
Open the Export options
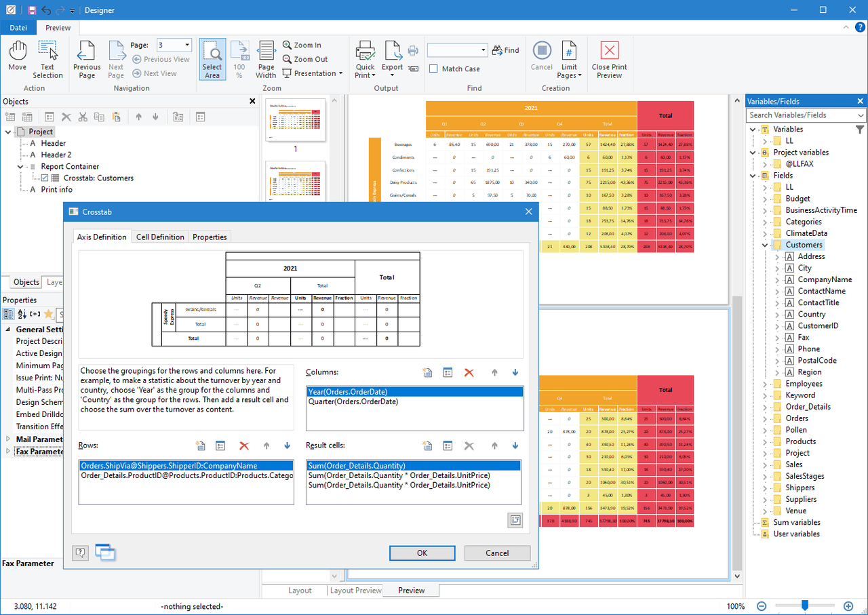(x=392, y=60)
